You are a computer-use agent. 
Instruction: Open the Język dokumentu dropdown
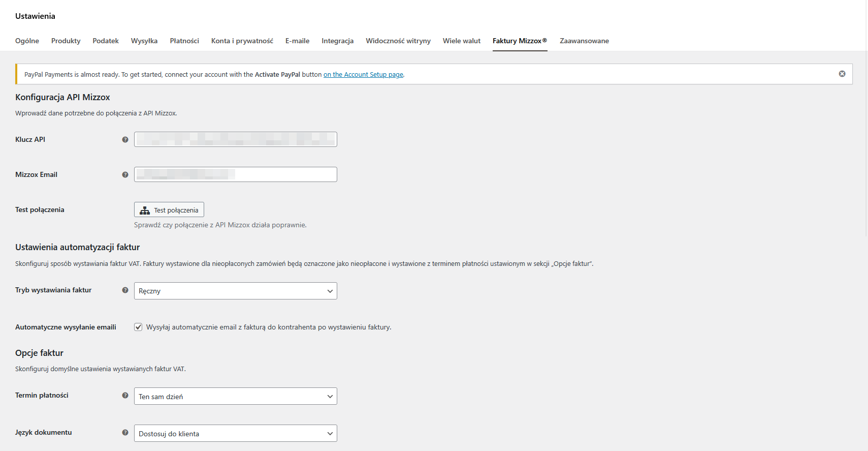point(235,433)
